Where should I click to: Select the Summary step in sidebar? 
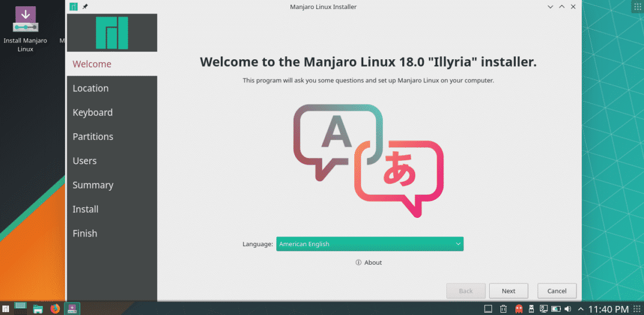click(112, 185)
